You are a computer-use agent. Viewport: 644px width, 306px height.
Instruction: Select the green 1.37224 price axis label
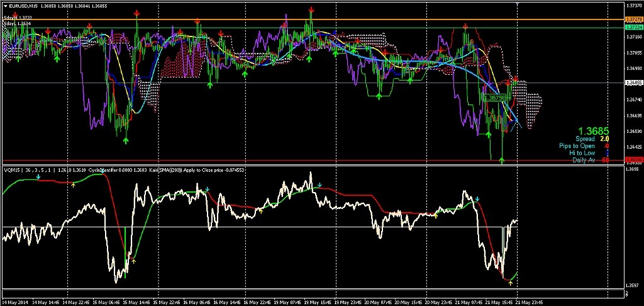tap(633, 28)
